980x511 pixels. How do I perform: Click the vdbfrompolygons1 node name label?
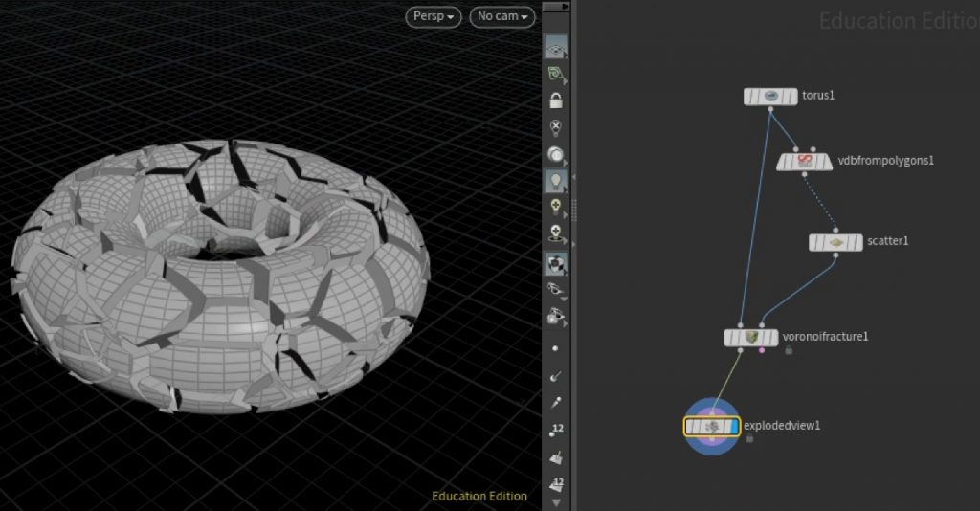pyautogui.click(x=885, y=161)
